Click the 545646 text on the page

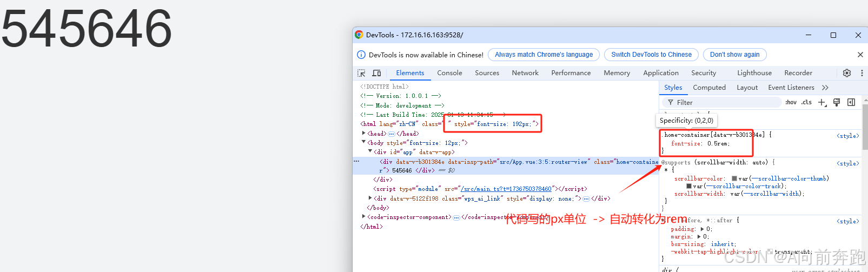[86, 28]
